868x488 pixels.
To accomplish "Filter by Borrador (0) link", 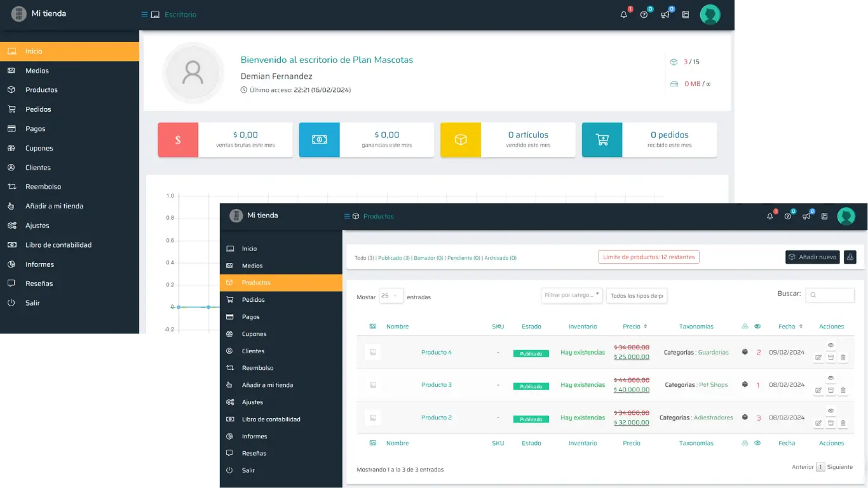I will point(428,258).
